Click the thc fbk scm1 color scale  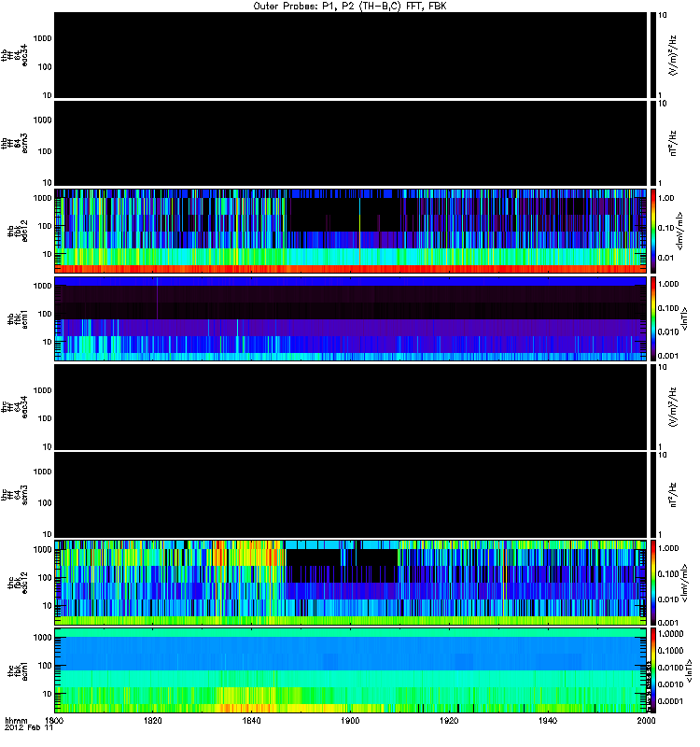[x=653, y=669]
